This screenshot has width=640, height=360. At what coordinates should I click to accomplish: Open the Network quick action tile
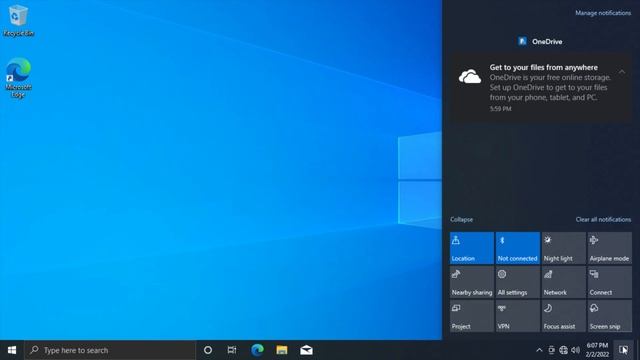(564, 282)
